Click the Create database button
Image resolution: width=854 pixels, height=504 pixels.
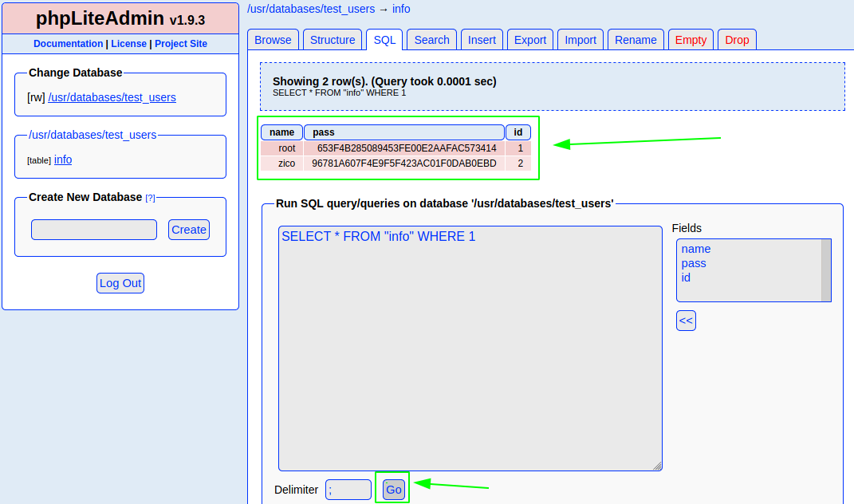click(189, 230)
